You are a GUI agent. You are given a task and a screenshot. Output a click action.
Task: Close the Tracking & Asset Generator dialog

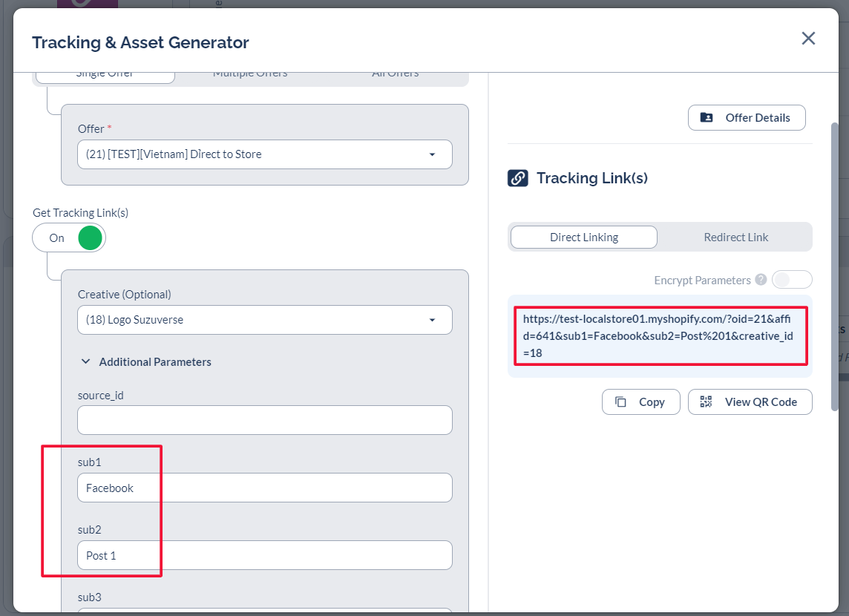pyautogui.click(x=808, y=39)
